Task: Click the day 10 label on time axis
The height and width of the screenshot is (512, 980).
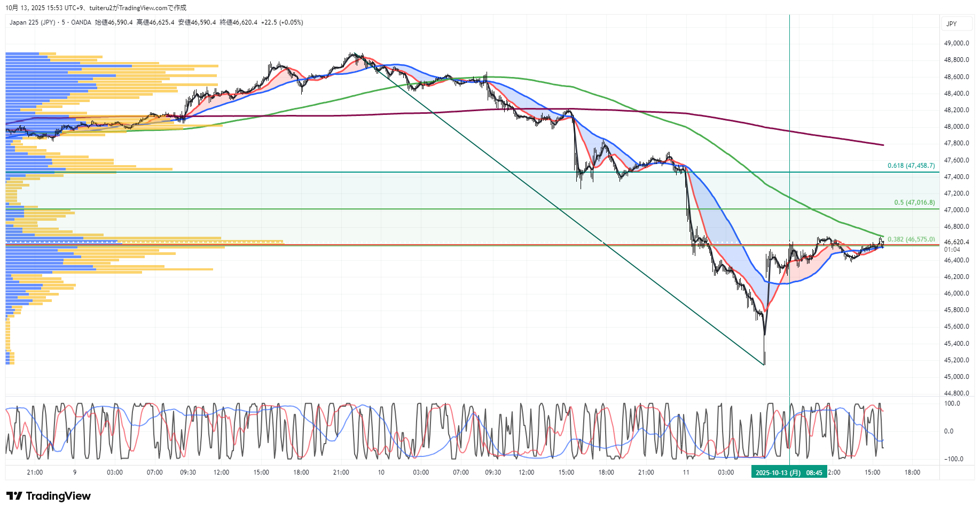Action: click(x=381, y=472)
